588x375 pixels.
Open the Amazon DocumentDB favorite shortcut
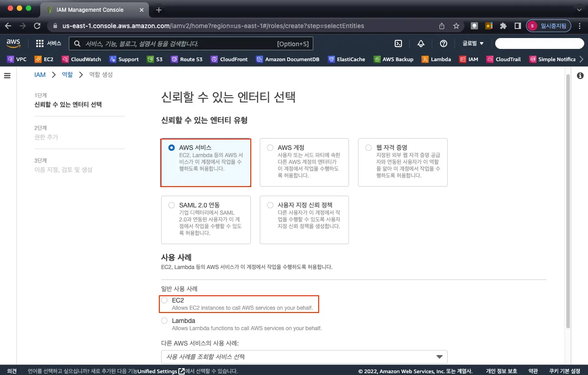[287, 59]
